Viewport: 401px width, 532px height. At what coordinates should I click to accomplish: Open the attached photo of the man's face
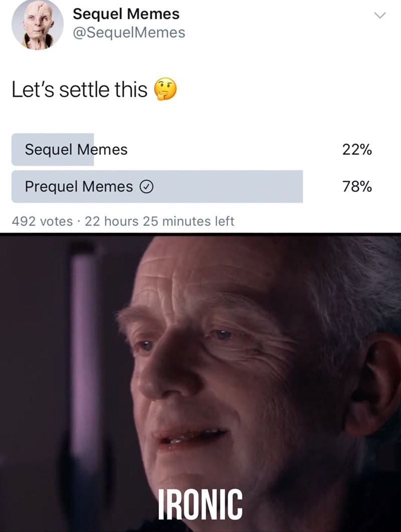click(x=200, y=383)
